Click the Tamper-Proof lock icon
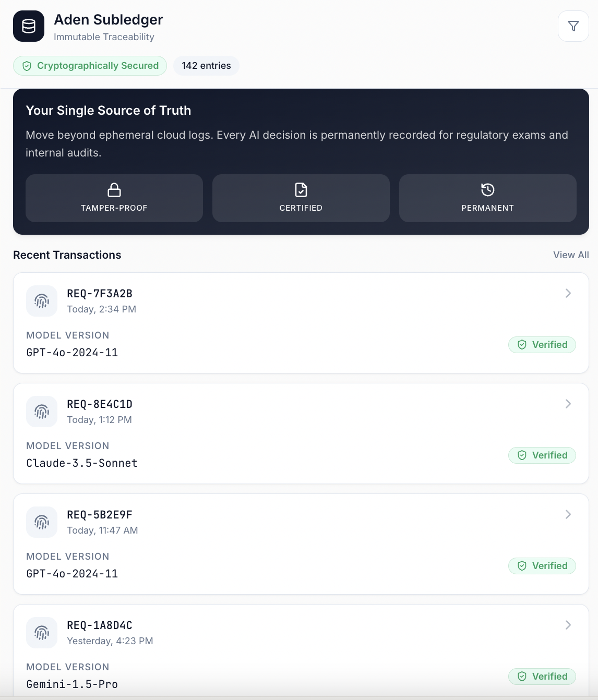The height and width of the screenshot is (700, 598). click(x=114, y=190)
